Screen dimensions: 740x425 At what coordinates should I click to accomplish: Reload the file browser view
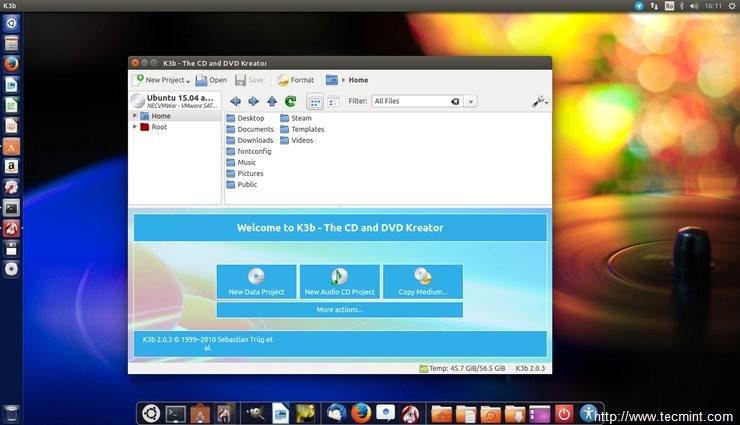click(290, 101)
